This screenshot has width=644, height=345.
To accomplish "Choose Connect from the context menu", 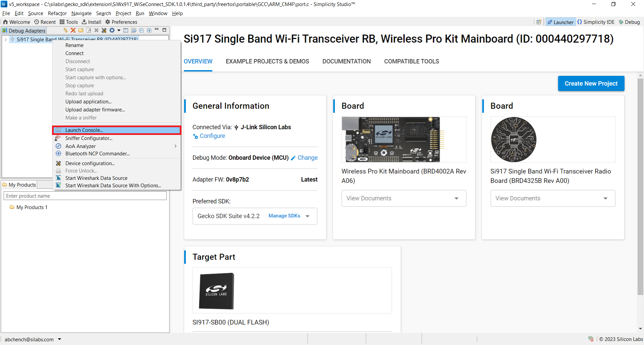I will click(x=74, y=53).
